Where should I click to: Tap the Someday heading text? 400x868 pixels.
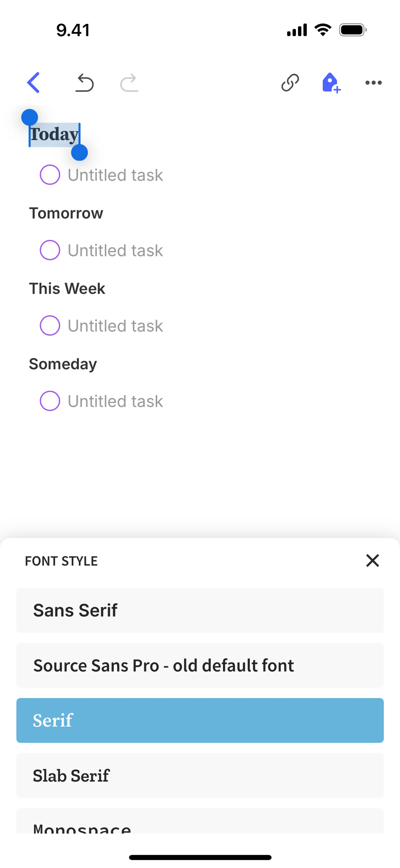point(63,364)
